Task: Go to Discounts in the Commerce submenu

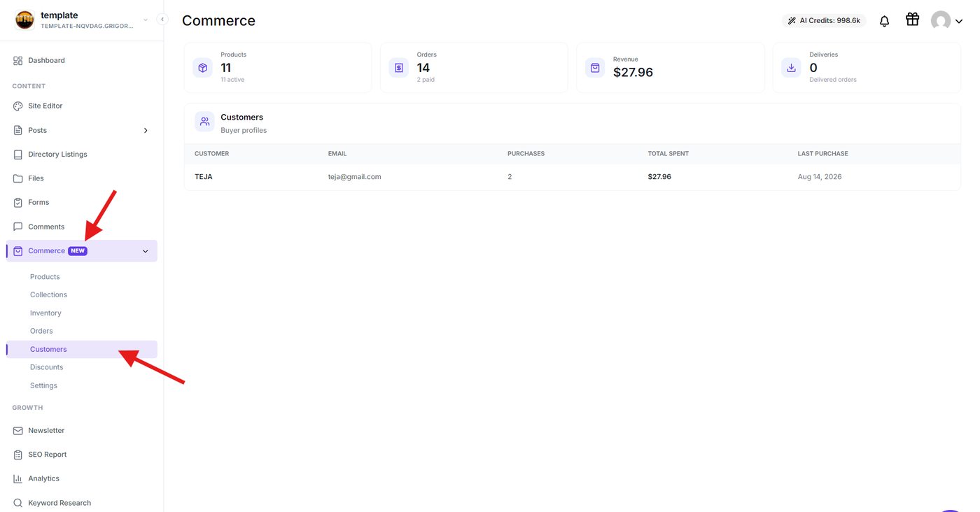Action: point(46,367)
